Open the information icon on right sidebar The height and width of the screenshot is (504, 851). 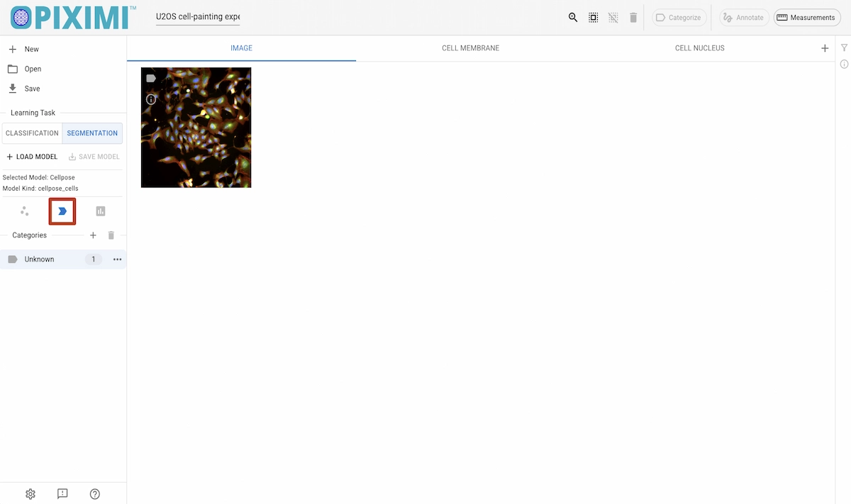(x=844, y=65)
